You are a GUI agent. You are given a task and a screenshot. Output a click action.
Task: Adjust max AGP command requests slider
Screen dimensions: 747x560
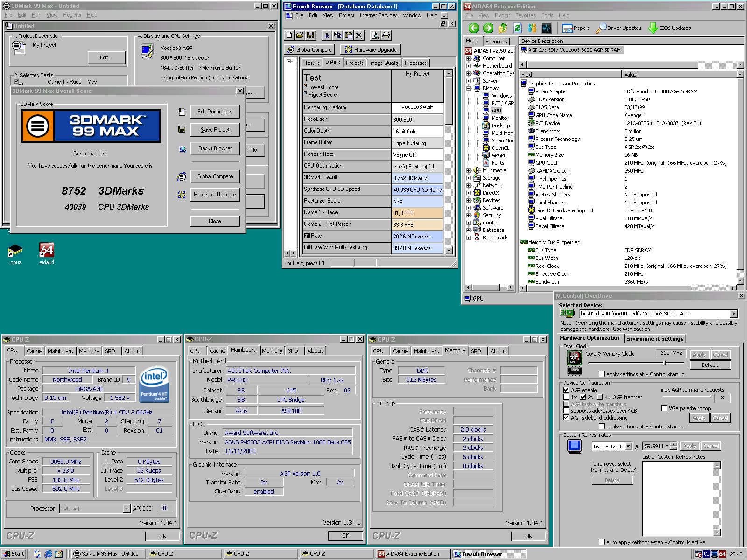click(x=710, y=397)
